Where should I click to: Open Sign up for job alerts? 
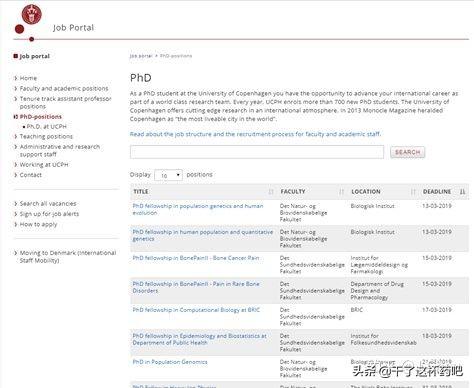(49, 214)
